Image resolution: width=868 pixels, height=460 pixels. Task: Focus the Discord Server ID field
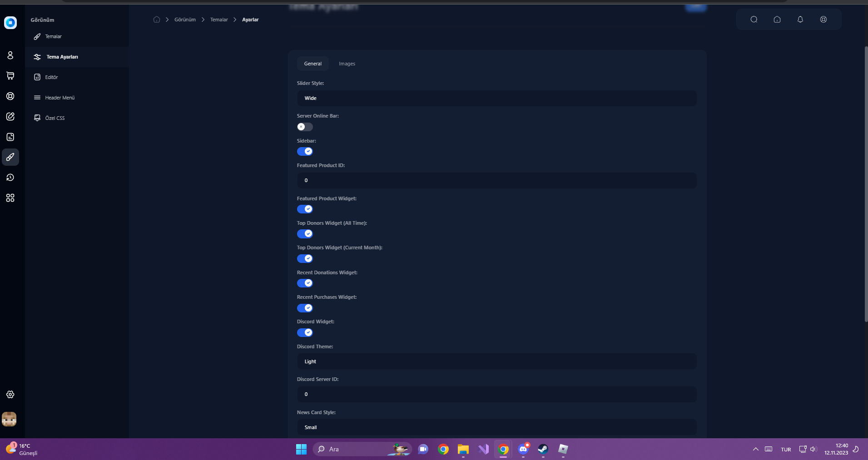tap(497, 394)
